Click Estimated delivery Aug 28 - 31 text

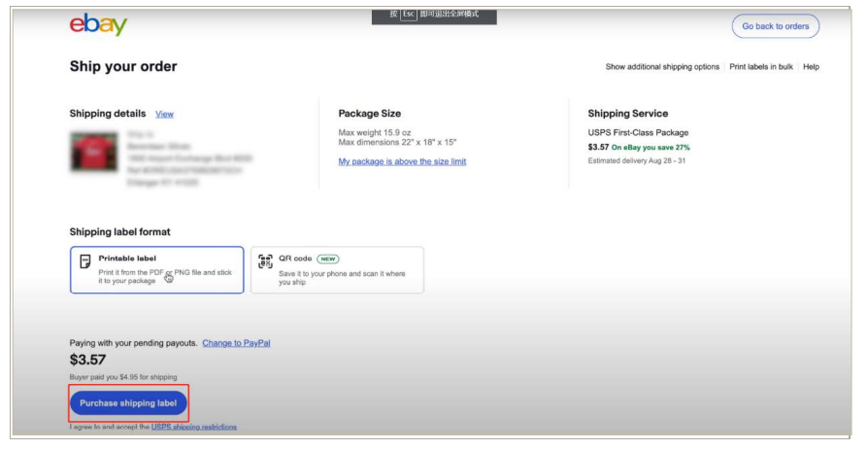click(637, 160)
